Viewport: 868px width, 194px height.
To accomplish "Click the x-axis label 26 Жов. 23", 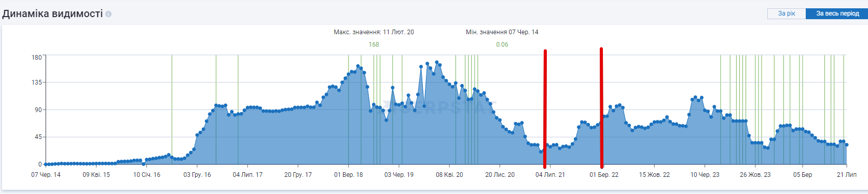I will [x=755, y=175].
